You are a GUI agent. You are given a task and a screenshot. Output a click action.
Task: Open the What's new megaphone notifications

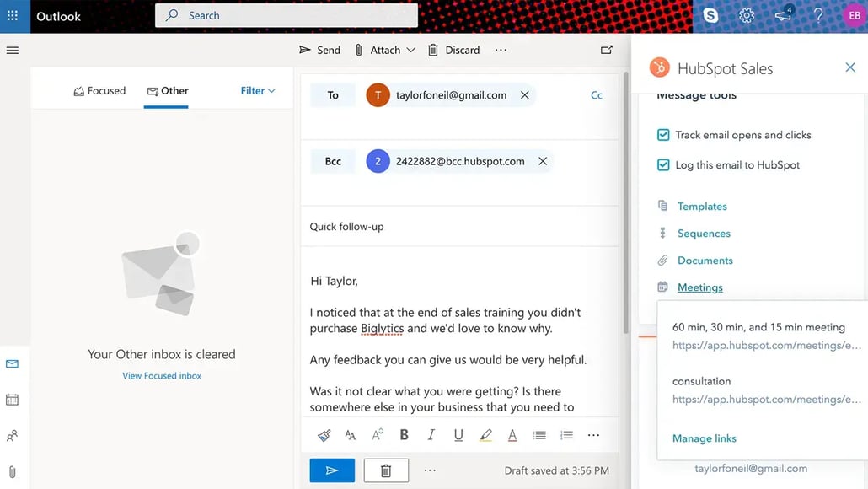pyautogui.click(x=783, y=15)
